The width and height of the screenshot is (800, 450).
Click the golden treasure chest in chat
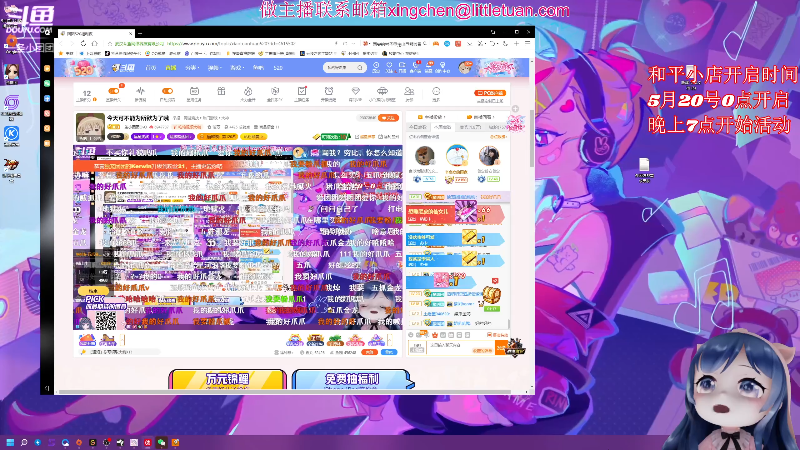[492, 295]
